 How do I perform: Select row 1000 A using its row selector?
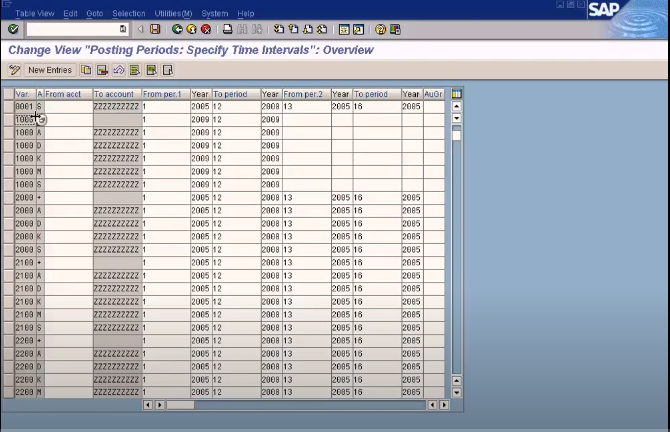(9, 132)
